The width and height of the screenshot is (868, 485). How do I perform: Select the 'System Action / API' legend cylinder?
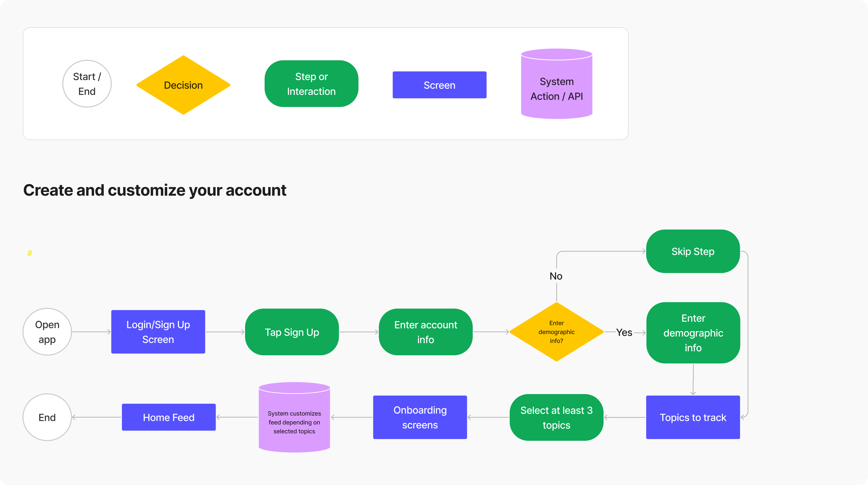point(557,84)
